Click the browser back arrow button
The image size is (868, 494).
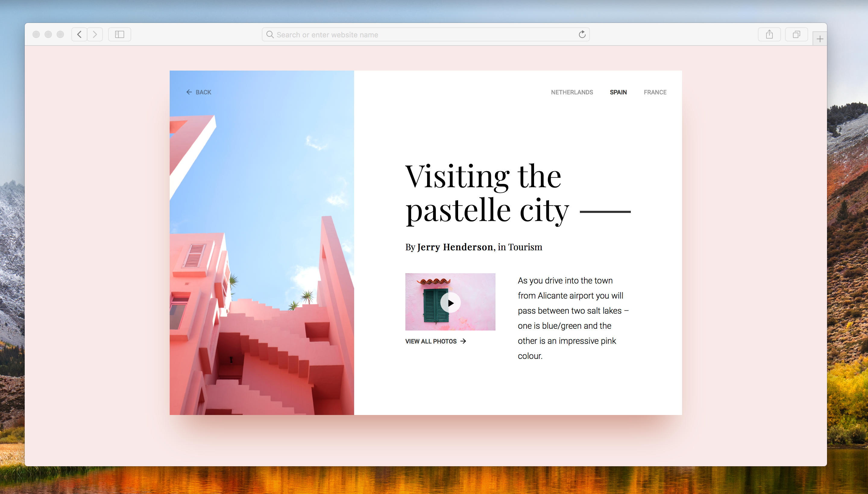pyautogui.click(x=79, y=34)
